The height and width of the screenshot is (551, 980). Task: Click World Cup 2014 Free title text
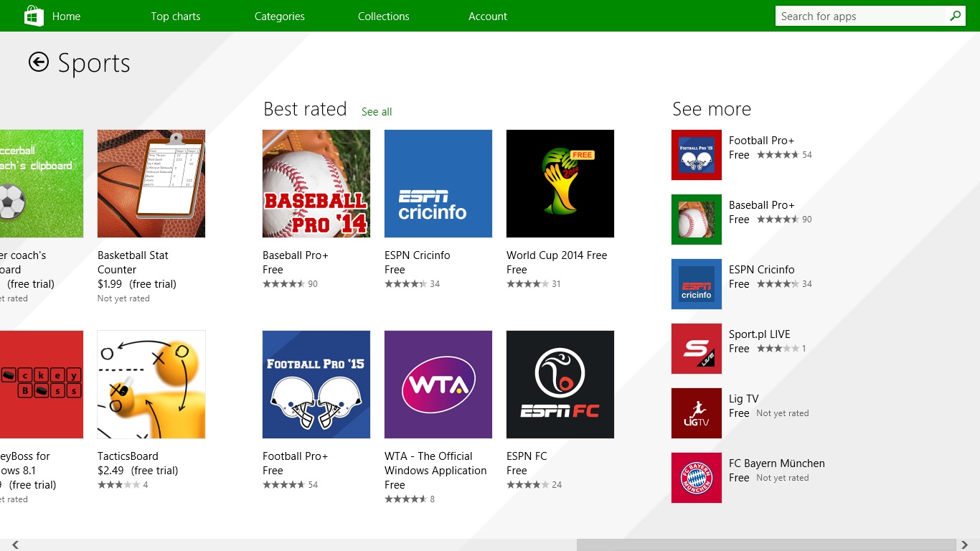[x=557, y=255]
